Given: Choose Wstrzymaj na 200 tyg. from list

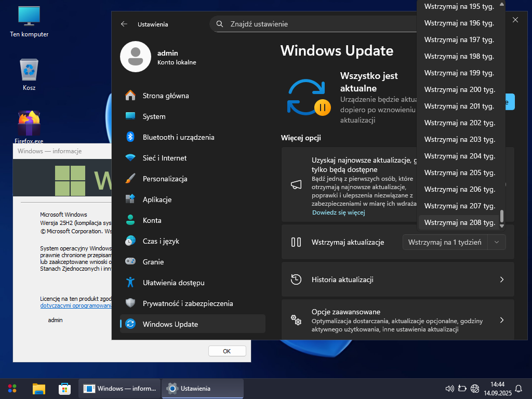Looking at the screenshot, I should coord(459,89).
